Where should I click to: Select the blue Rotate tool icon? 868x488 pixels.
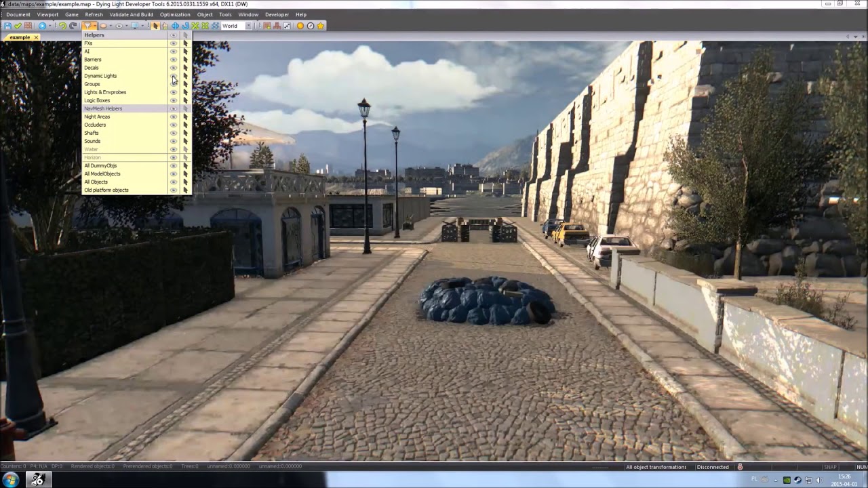[185, 26]
